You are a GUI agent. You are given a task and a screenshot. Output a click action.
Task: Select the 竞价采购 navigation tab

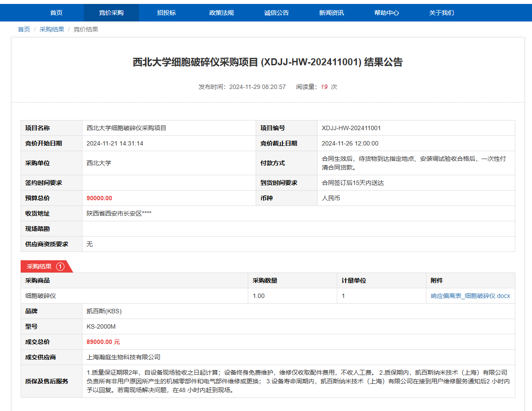[x=111, y=13]
